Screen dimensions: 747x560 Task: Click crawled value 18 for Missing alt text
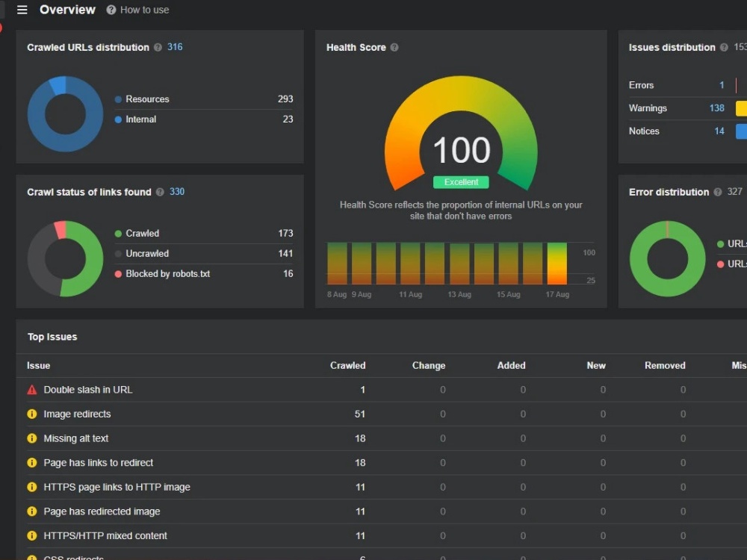(360, 438)
